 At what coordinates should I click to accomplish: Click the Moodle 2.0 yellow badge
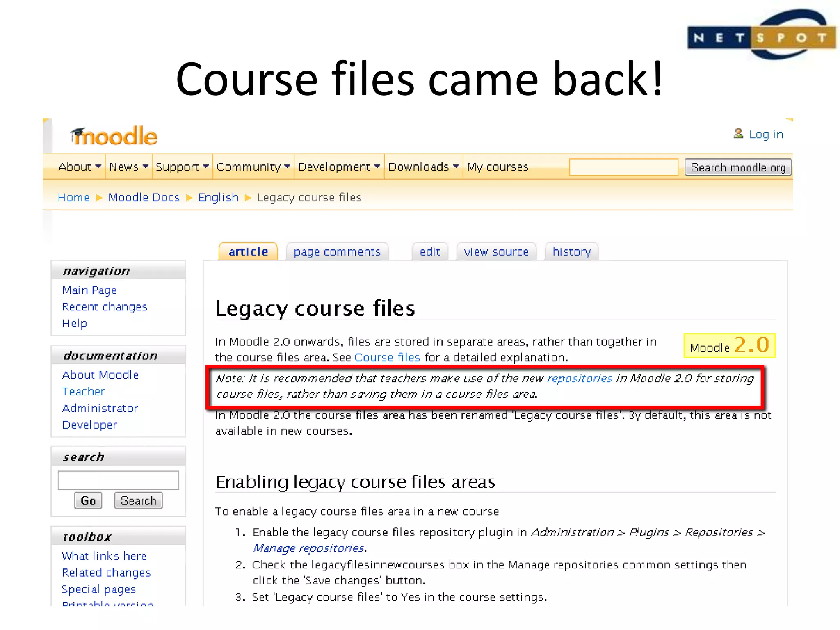pyautogui.click(x=729, y=345)
